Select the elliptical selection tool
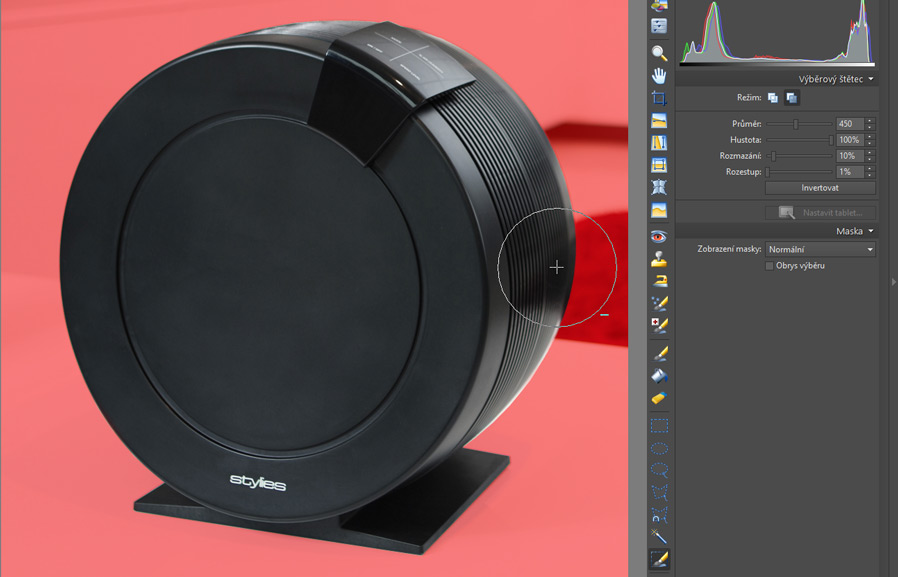The image size is (898, 577). pyautogui.click(x=659, y=448)
